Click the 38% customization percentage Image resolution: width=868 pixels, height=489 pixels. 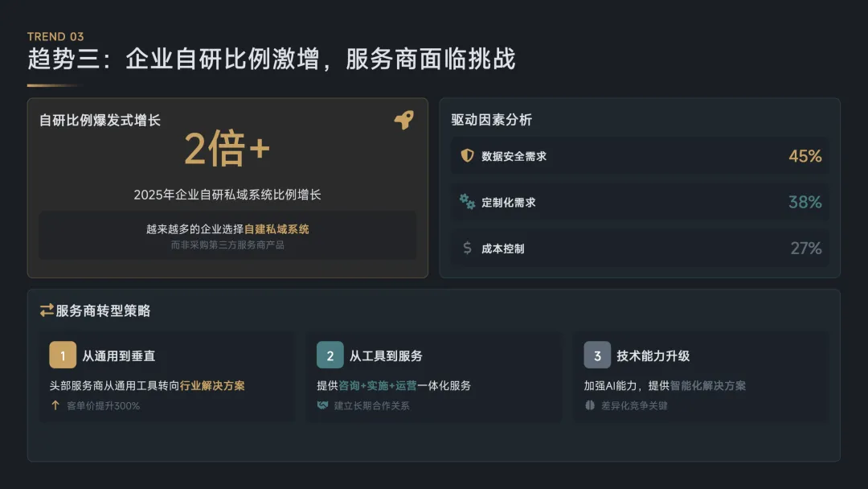coord(805,202)
